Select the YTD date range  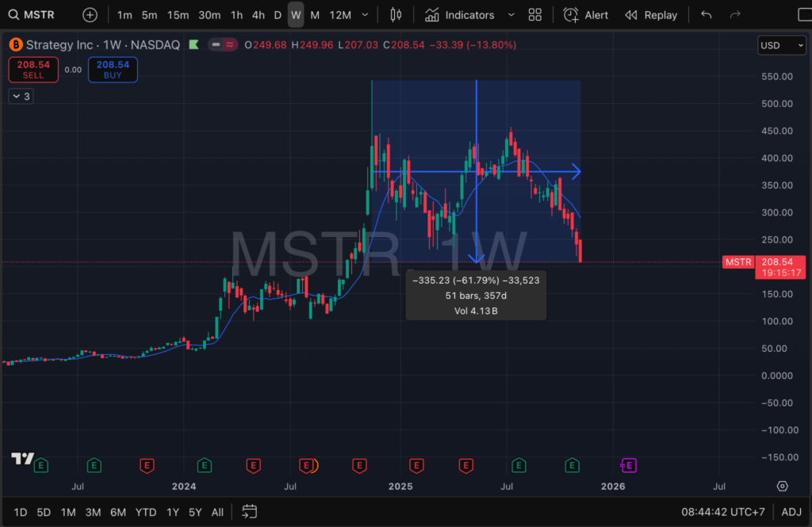146,512
